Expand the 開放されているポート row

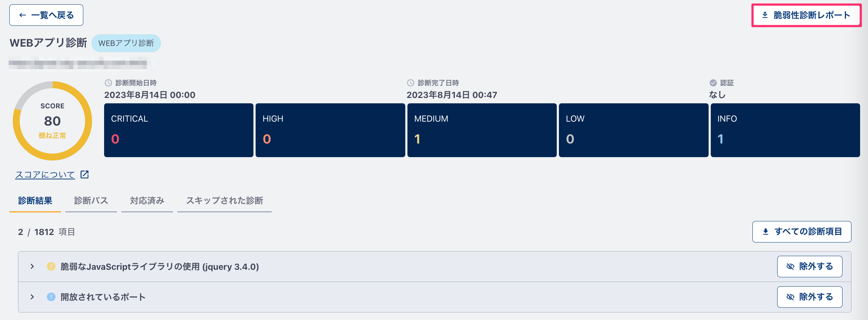32,297
